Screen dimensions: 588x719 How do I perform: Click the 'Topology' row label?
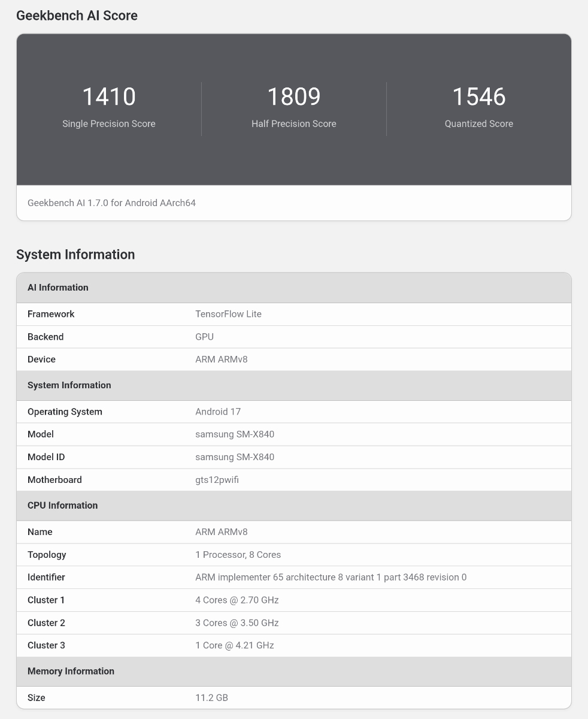pos(47,555)
